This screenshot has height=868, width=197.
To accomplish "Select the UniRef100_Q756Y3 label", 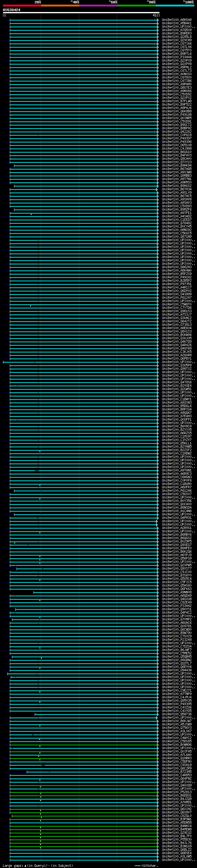I will pos(177,728).
